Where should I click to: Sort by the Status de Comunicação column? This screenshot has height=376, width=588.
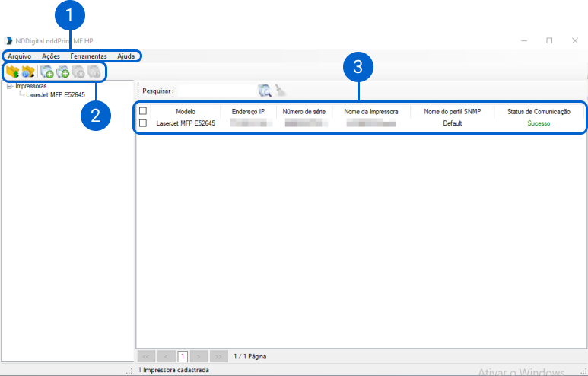[539, 111]
